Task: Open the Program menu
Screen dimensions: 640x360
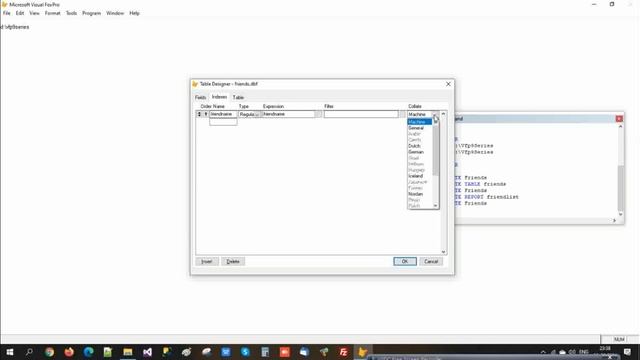Action: pos(91,13)
